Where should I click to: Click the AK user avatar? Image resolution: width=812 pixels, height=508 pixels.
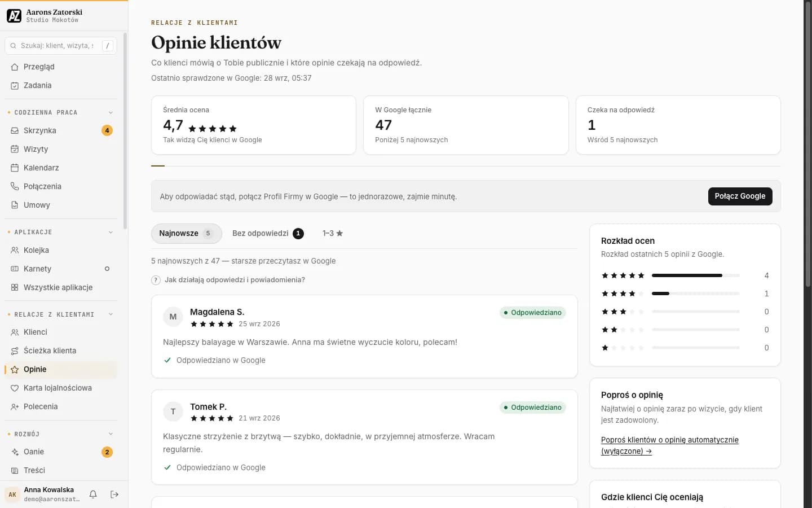click(x=12, y=494)
